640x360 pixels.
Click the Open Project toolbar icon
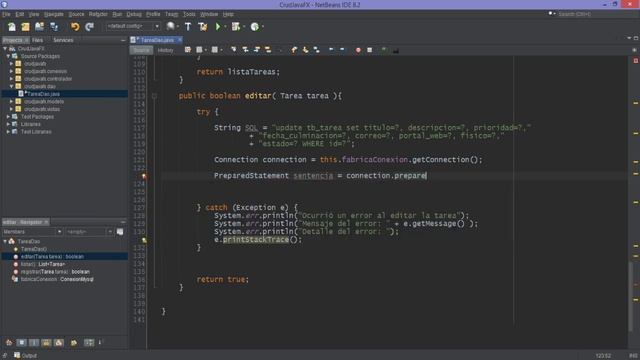pyautogui.click(x=39, y=27)
